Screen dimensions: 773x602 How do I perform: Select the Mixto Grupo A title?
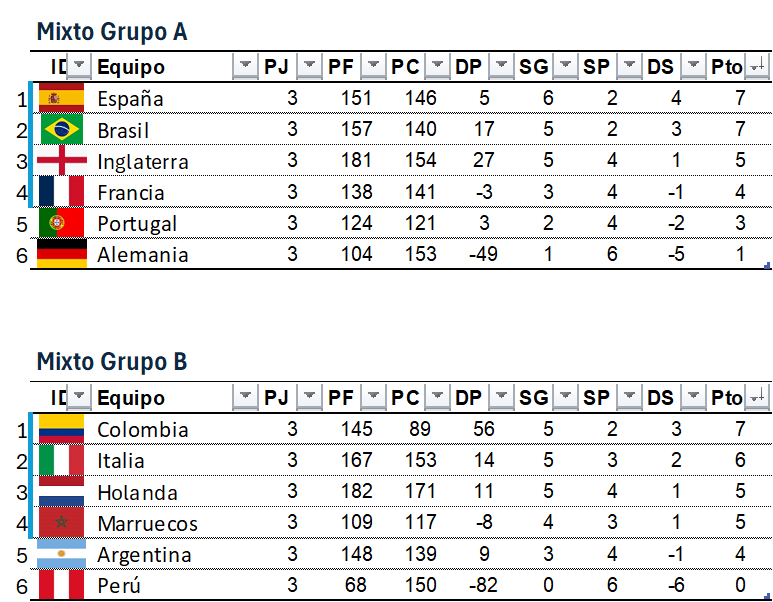pos(112,32)
